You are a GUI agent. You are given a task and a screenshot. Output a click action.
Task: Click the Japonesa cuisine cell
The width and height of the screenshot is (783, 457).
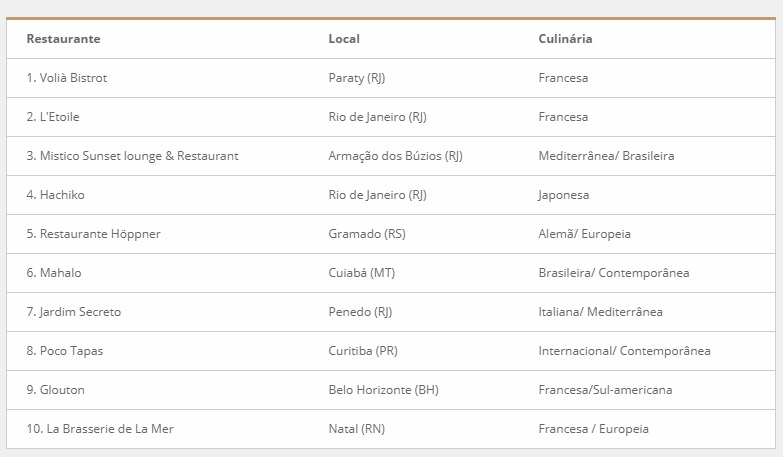(x=563, y=195)
